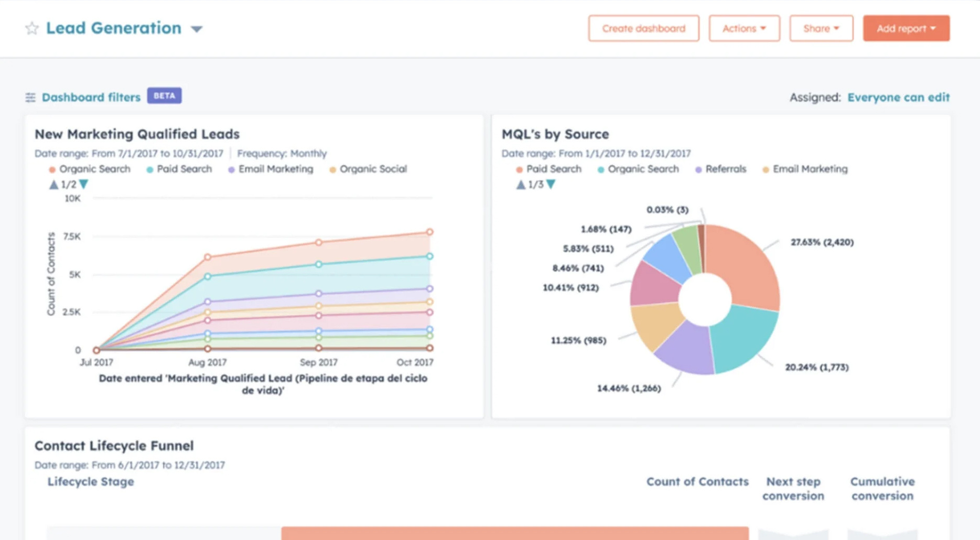Viewport: 980px width, 540px height.
Task: Click the 5.83% (511) label
Action: coord(588,249)
